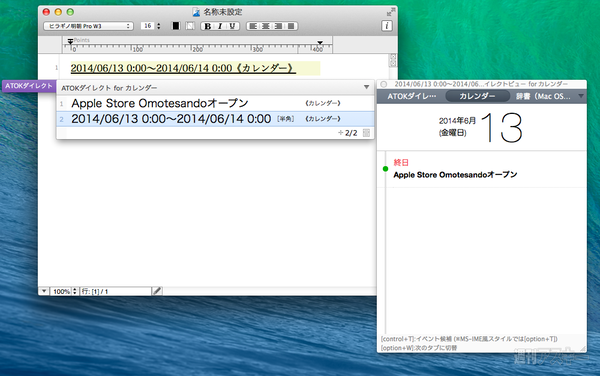Screen dimensions: 600x376
Task: Click the resize grip of direct view panel
Action: pos(582,348)
